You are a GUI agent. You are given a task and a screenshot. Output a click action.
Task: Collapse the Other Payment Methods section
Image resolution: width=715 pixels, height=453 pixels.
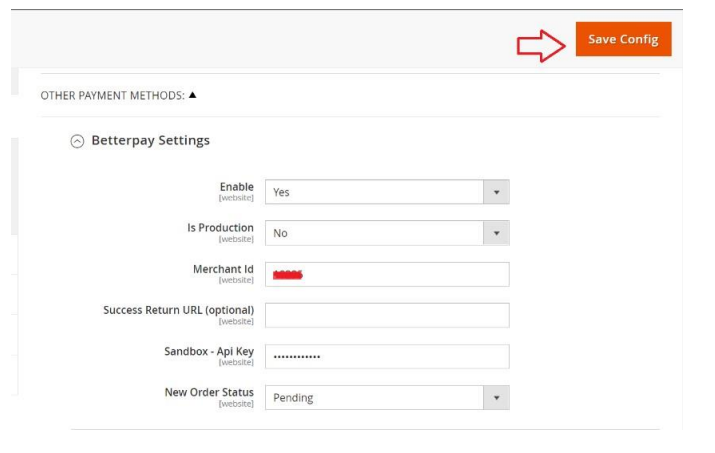(x=192, y=95)
